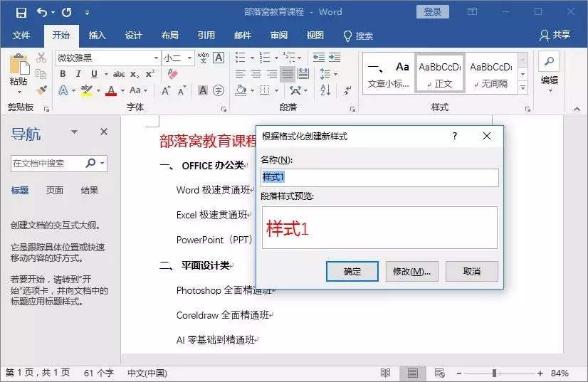Click the Read Mode icon in status bar
The image size is (588, 382).
pyautogui.click(x=385, y=373)
